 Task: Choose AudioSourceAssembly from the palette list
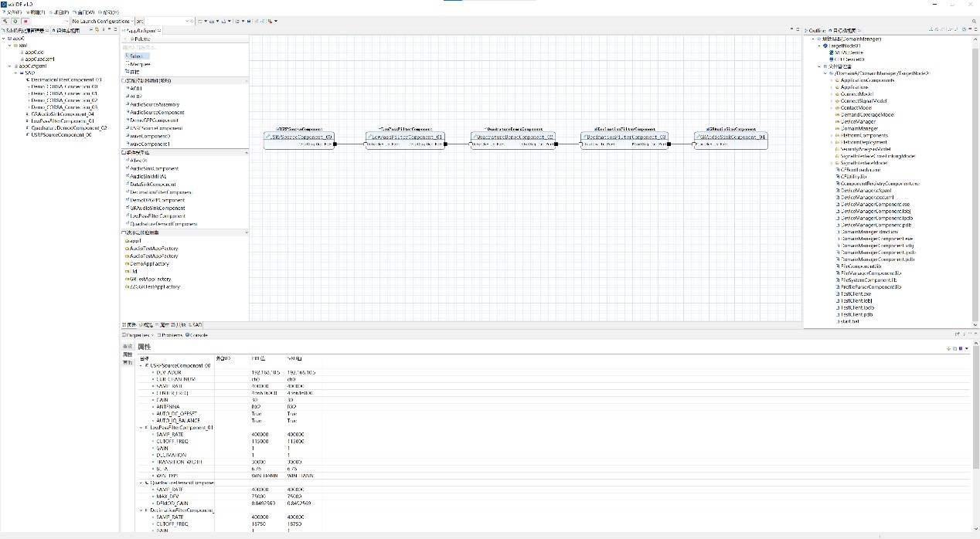click(x=155, y=104)
